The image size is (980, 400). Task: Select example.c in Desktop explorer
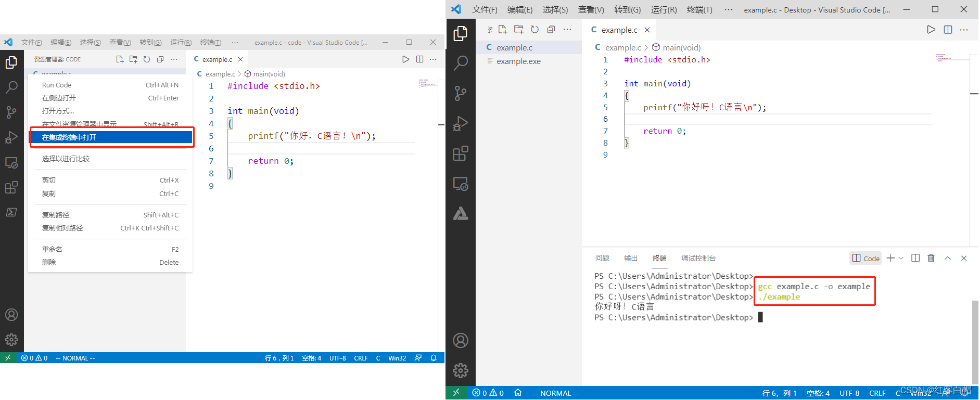pyautogui.click(x=529, y=47)
